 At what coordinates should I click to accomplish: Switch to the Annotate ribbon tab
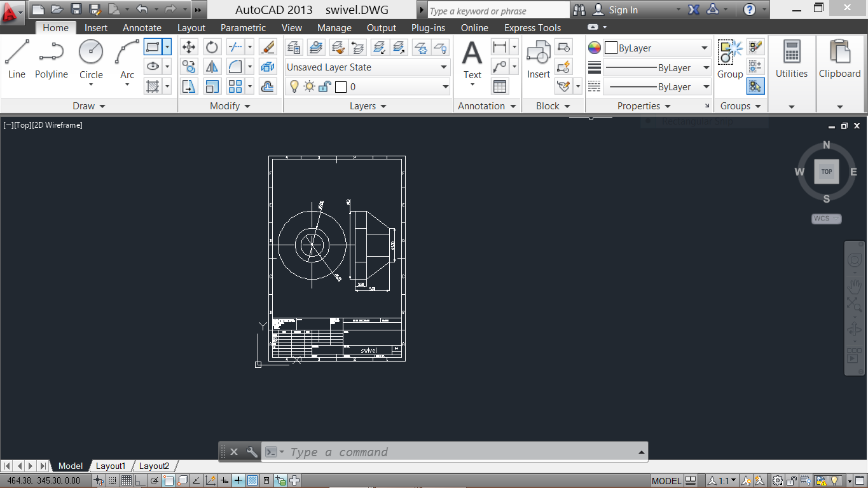click(x=142, y=28)
